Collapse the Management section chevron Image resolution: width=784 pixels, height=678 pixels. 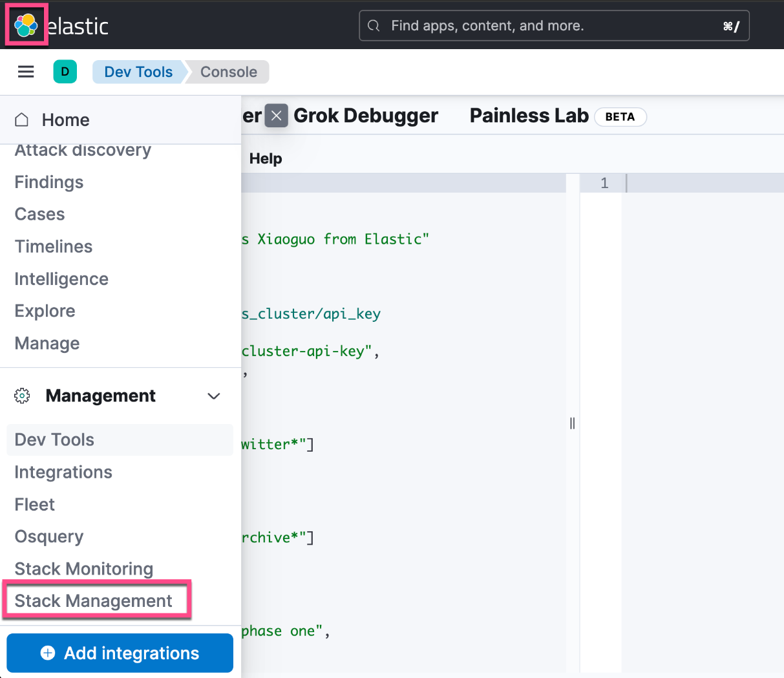[x=214, y=396]
